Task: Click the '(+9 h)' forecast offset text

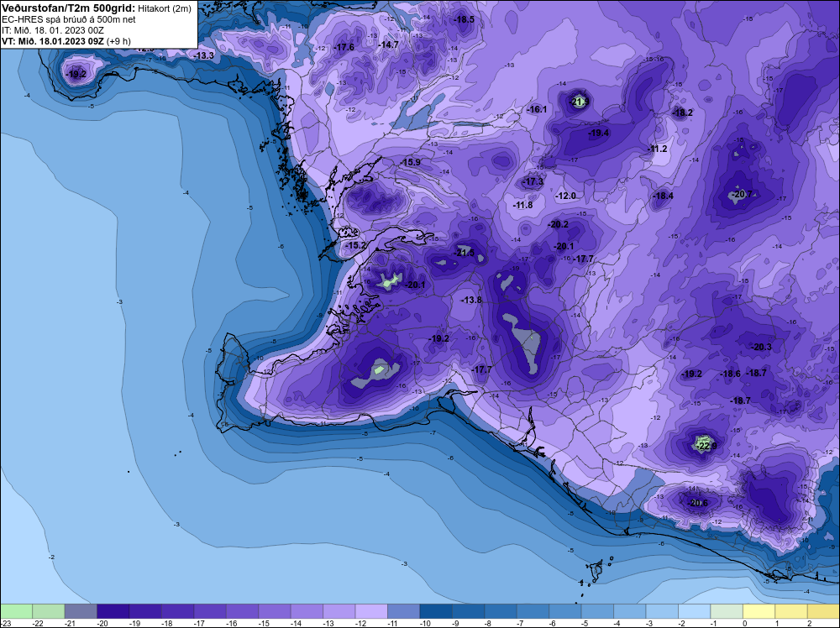Action: pos(118,41)
